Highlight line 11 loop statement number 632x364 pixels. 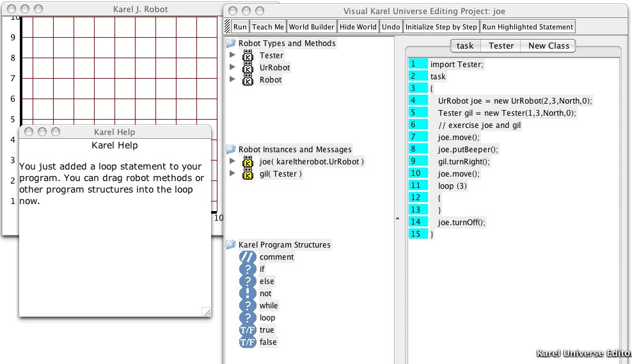(417, 186)
